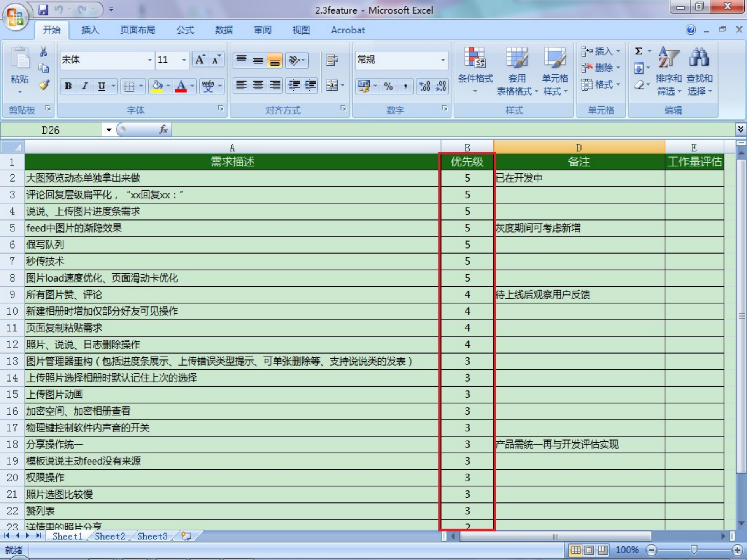Apply percent style from the 数字 group
This screenshot has height=560, width=747.
388,86
